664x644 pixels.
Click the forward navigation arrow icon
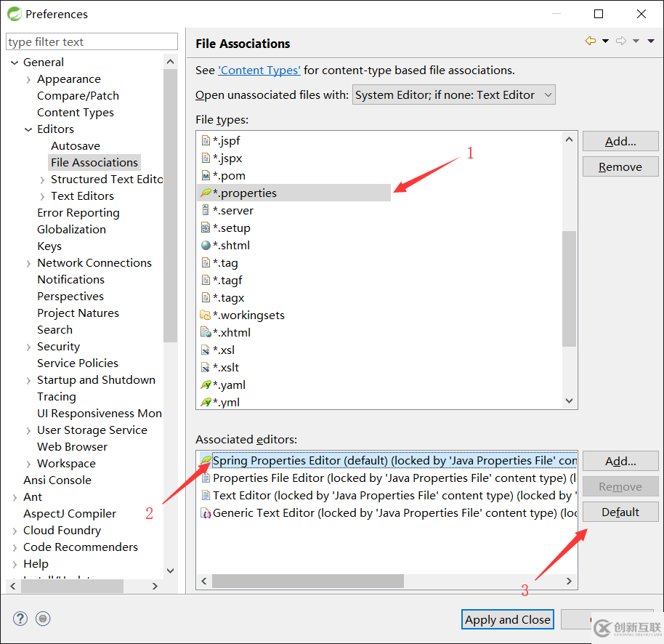(621, 41)
